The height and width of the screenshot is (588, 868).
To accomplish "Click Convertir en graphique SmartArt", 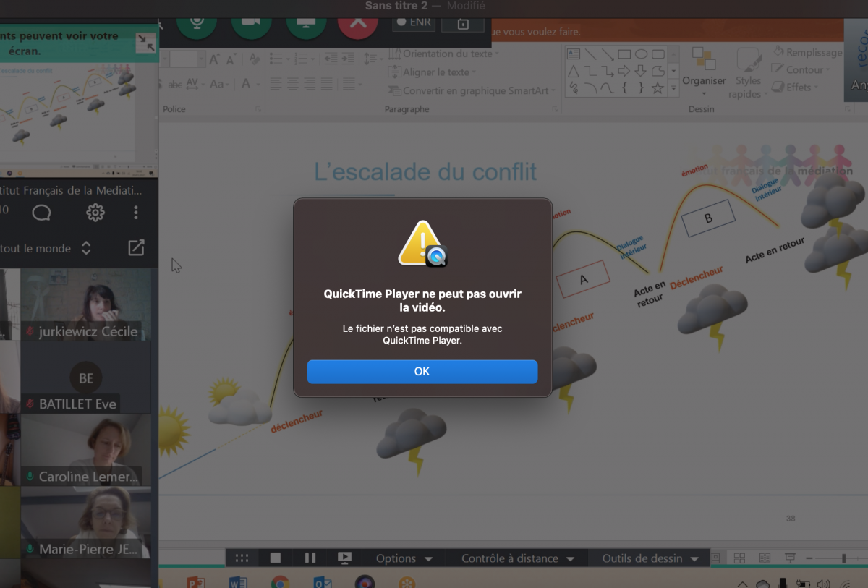I will click(473, 90).
